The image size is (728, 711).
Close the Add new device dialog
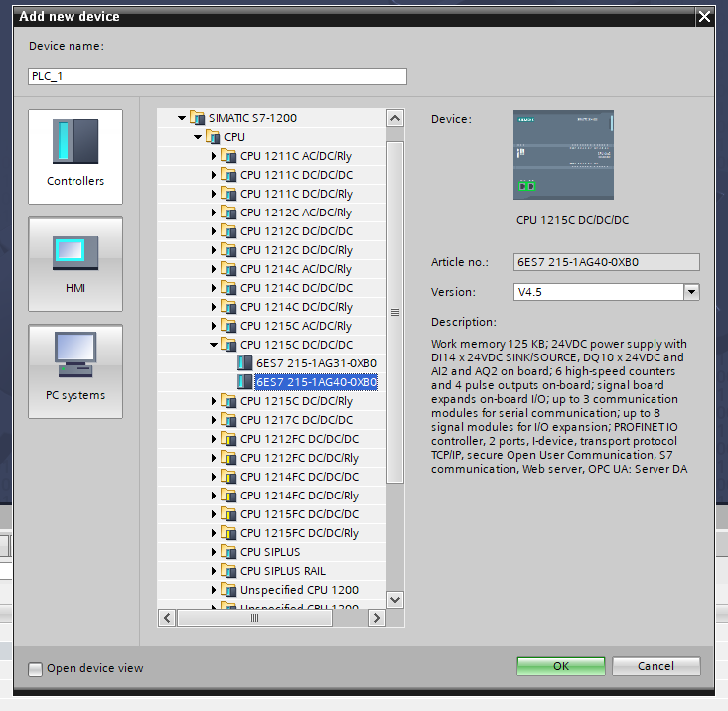[x=704, y=17]
